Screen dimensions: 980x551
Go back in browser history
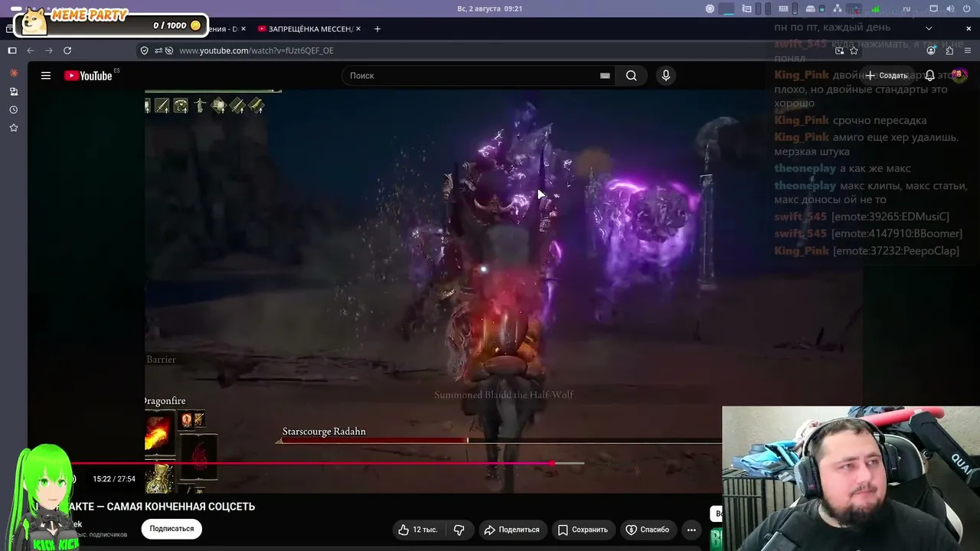31,51
